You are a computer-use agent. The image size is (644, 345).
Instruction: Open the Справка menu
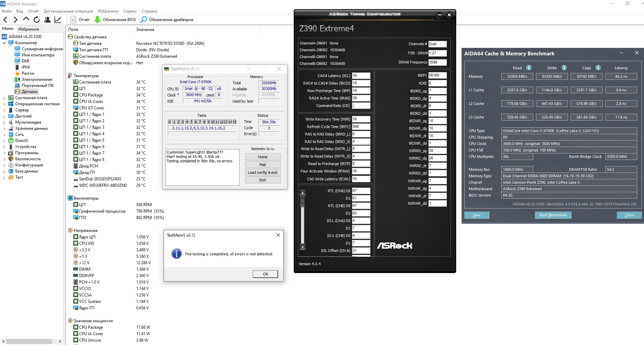149,11
